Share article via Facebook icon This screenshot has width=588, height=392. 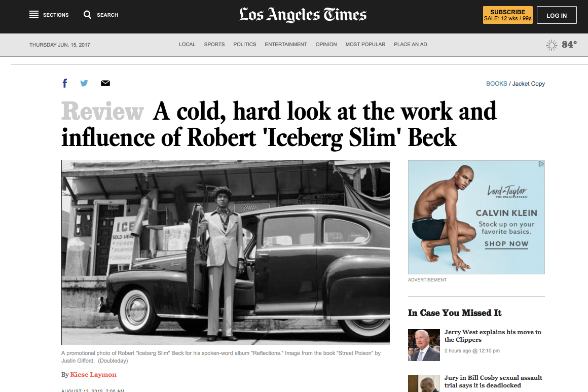pyautogui.click(x=65, y=83)
